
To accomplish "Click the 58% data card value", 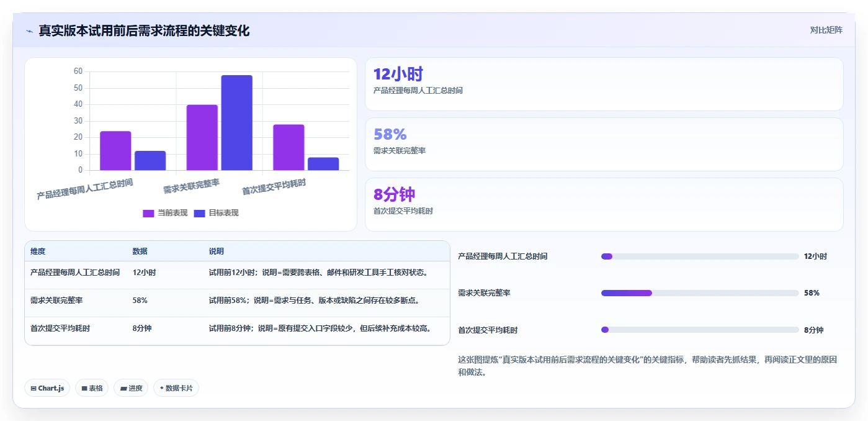I will pyautogui.click(x=390, y=134).
